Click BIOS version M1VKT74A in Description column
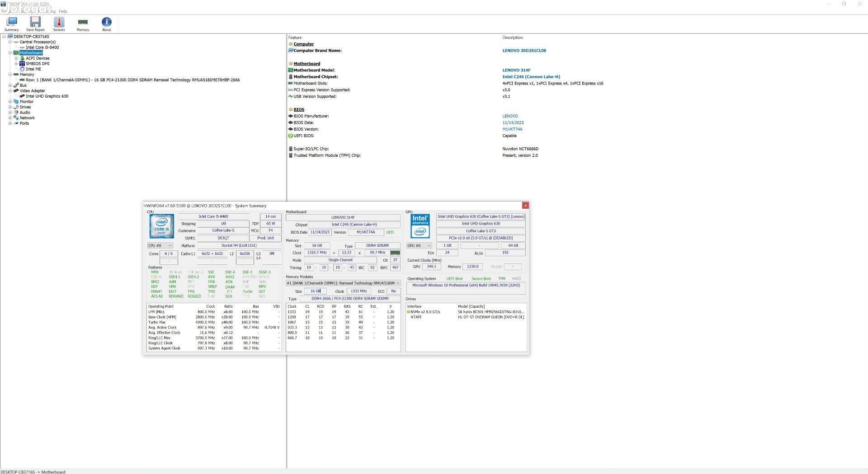 [x=512, y=129]
